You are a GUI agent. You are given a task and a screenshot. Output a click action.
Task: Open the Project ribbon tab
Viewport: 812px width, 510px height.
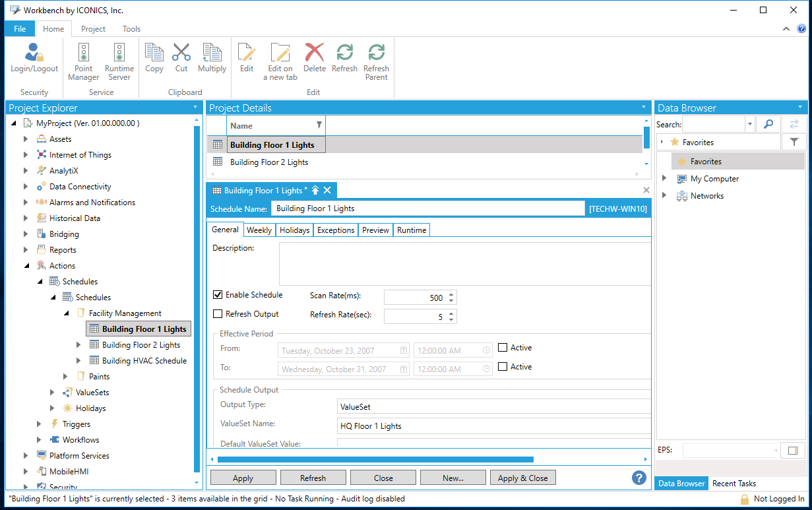point(93,29)
